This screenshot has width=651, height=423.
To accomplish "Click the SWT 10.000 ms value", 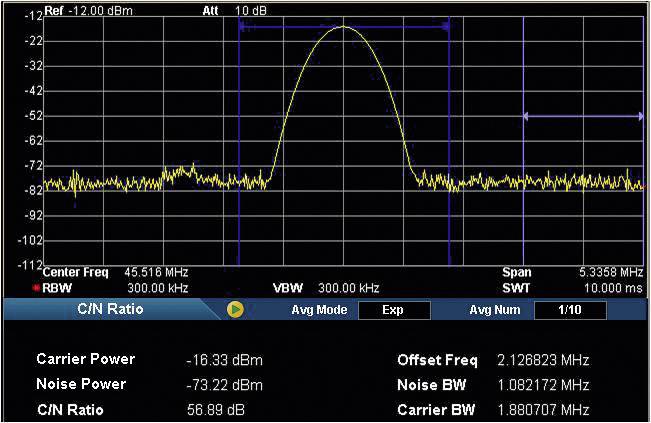I will (611, 287).
